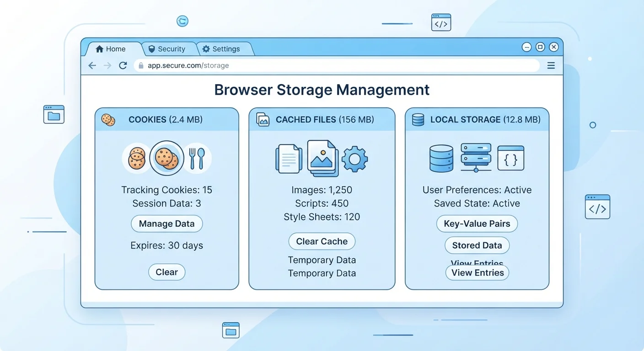The image size is (644, 351).
Task: Click the Saved State: Active text
Action: click(x=477, y=203)
